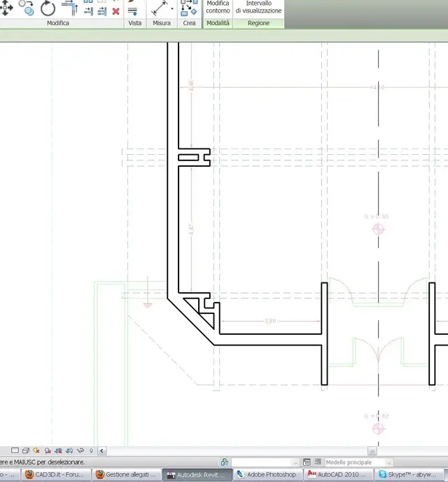Click the upper Q.+0.65 level marker symbol
The width and height of the screenshot is (448, 482).
coord(378,229)
